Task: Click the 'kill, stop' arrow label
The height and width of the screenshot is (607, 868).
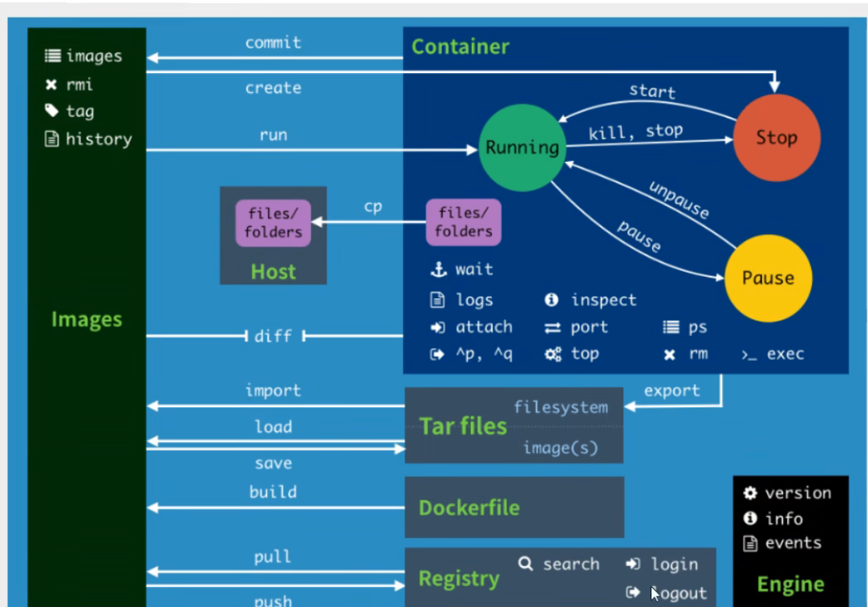Action: click(x=635, y=132)
